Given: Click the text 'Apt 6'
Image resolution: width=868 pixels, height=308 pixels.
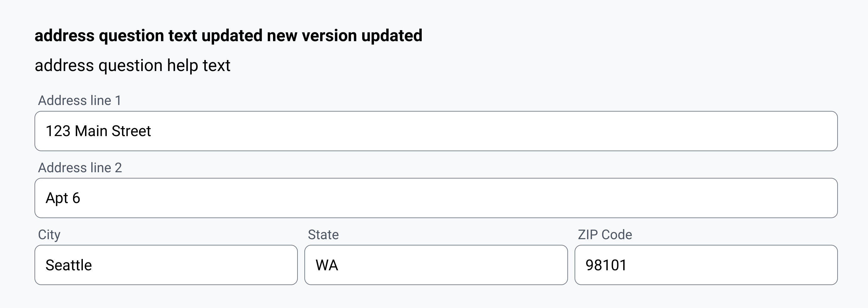Looking at the screenshot, I should [63, 198].
